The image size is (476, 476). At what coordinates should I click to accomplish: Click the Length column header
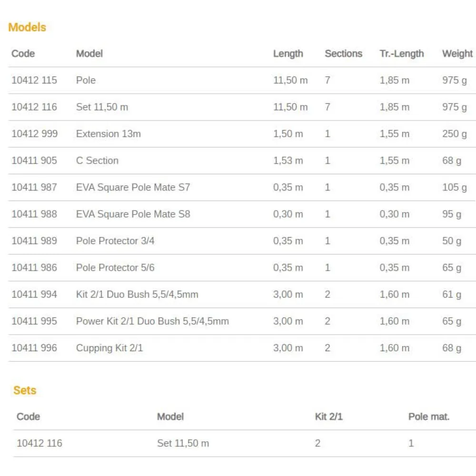pos(288,53)
